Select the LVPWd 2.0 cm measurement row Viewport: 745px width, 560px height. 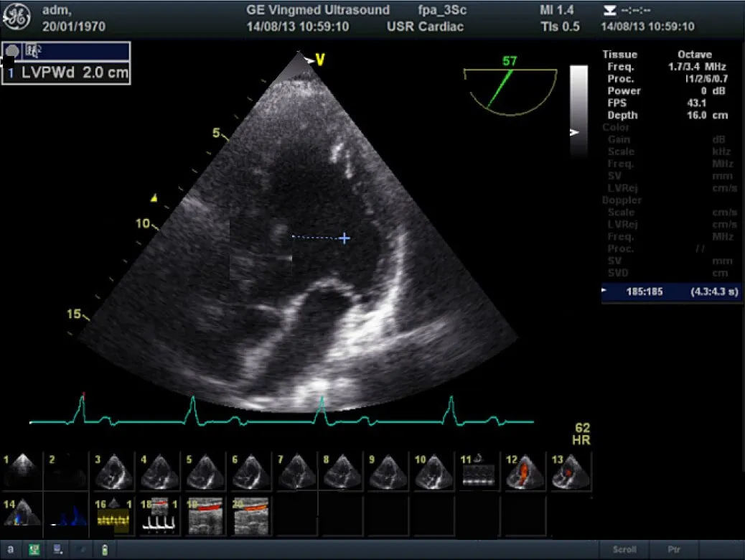(x=66, y=73)
